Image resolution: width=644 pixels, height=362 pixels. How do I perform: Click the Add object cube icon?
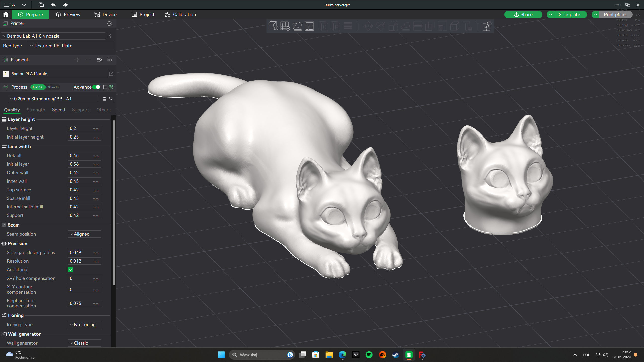click(x=273, y=26)
